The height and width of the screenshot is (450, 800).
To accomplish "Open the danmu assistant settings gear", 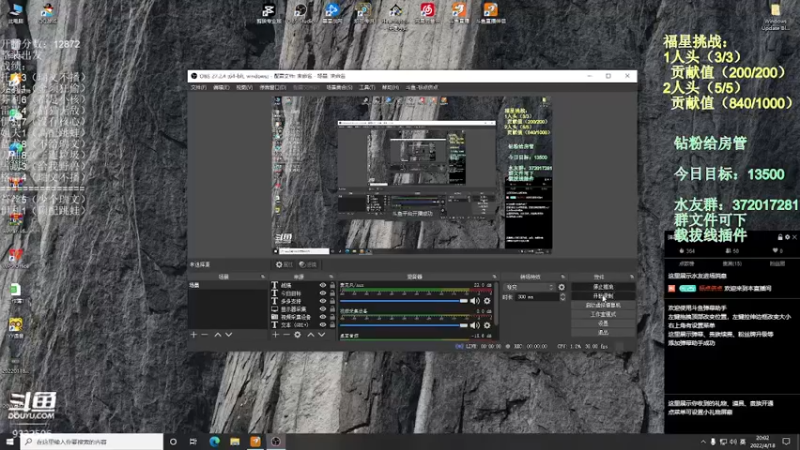I will click(x=787, y=237).
